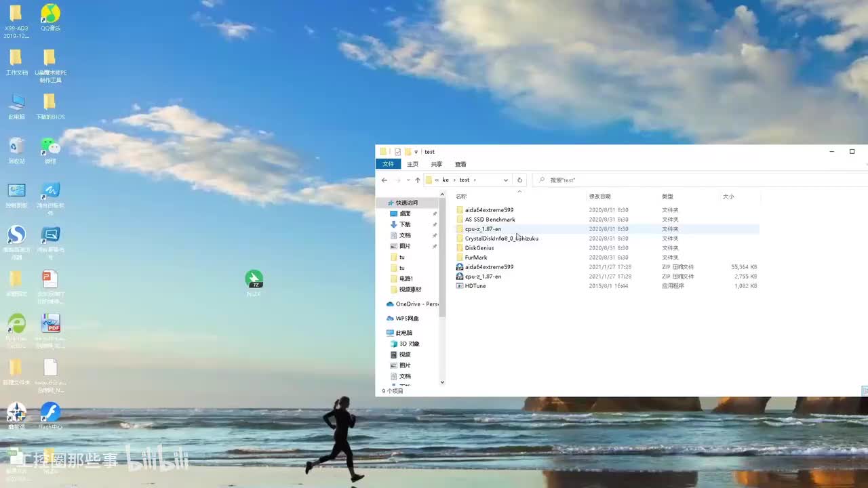Open the recent locations dropdown arrow

(408, 180)
